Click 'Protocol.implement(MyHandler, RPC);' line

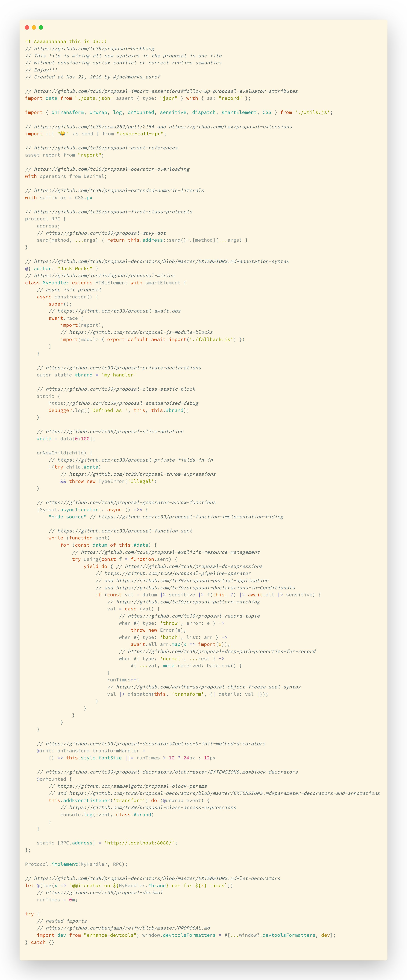tap(76, 864)
